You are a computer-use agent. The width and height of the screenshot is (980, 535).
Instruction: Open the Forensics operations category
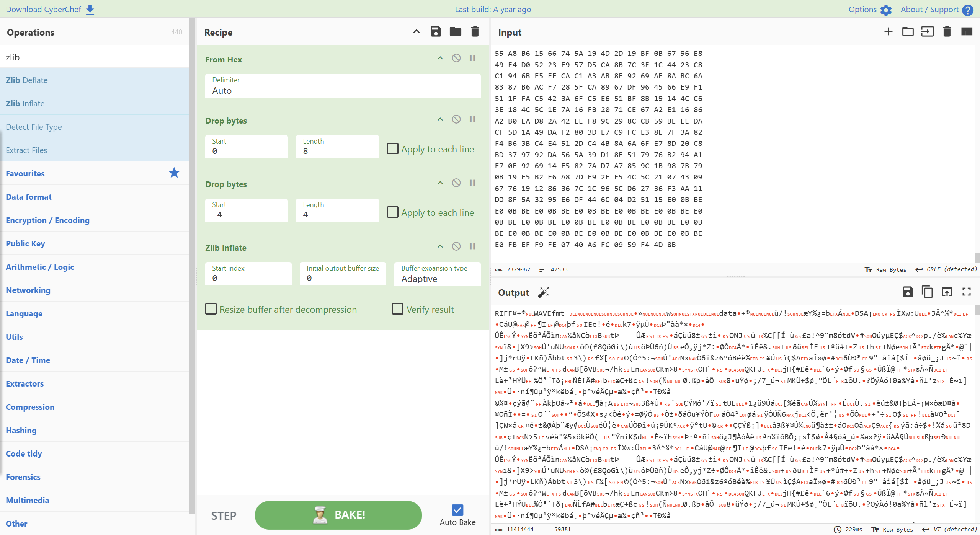(23, 477)
